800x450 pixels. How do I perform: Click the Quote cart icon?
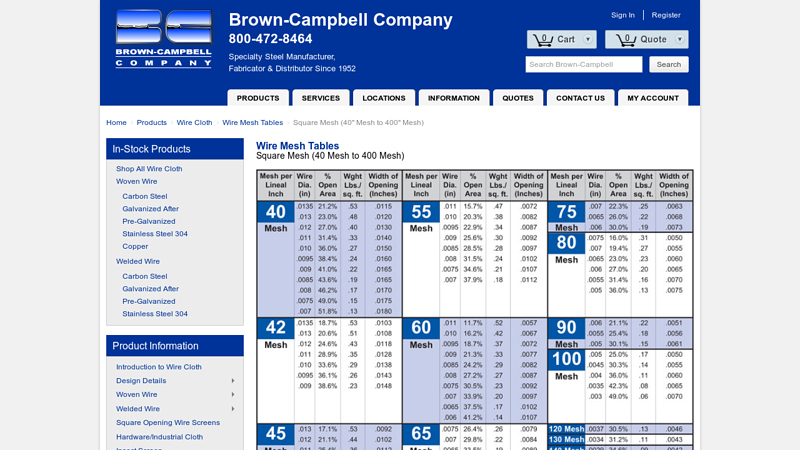(626, 40)
